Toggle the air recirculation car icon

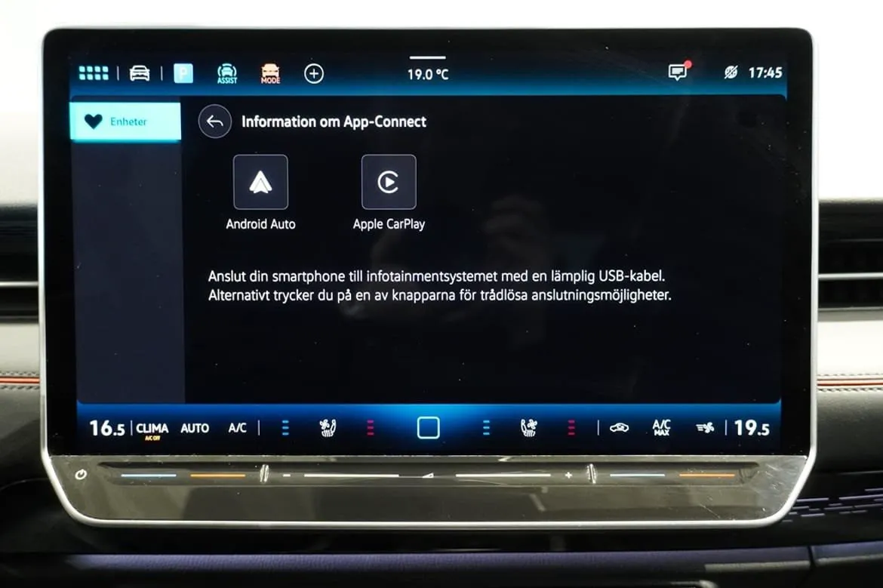619,428
